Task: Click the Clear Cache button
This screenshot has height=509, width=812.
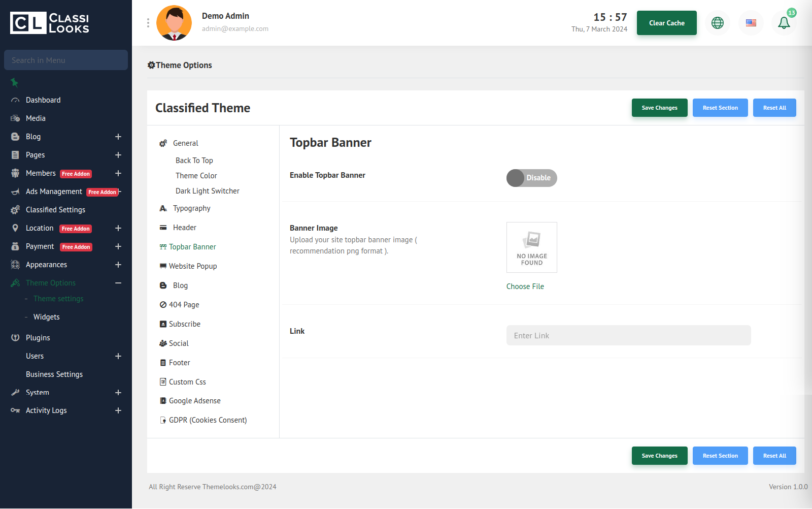Action: click(x=666, y=23)
